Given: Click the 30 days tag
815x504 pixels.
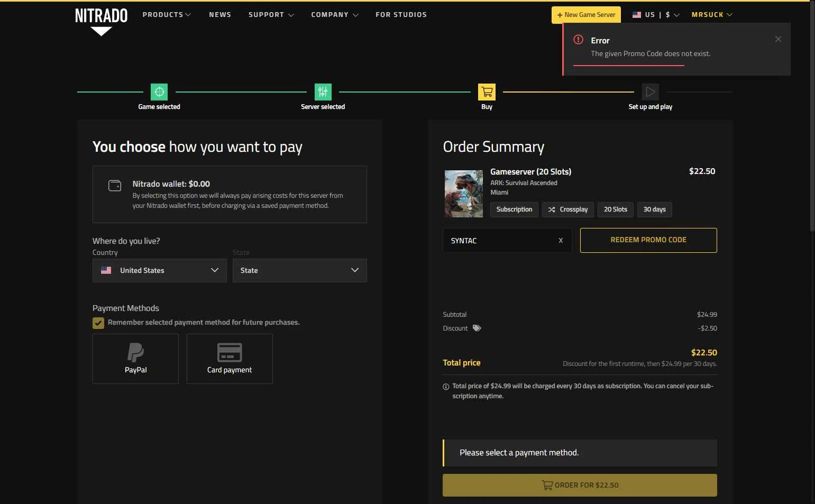Looking at the screenshot, I should click(x=655, y=209).
